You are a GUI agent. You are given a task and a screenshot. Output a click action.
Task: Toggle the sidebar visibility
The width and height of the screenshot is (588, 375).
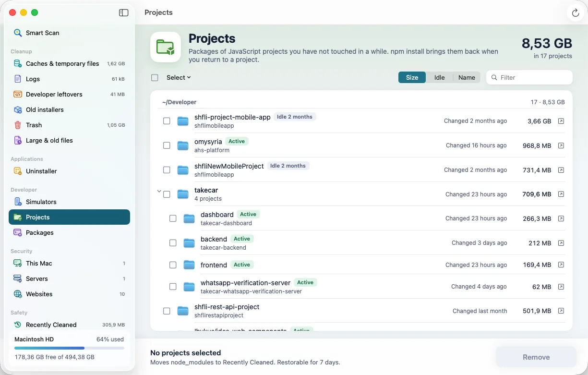point(123,13)
